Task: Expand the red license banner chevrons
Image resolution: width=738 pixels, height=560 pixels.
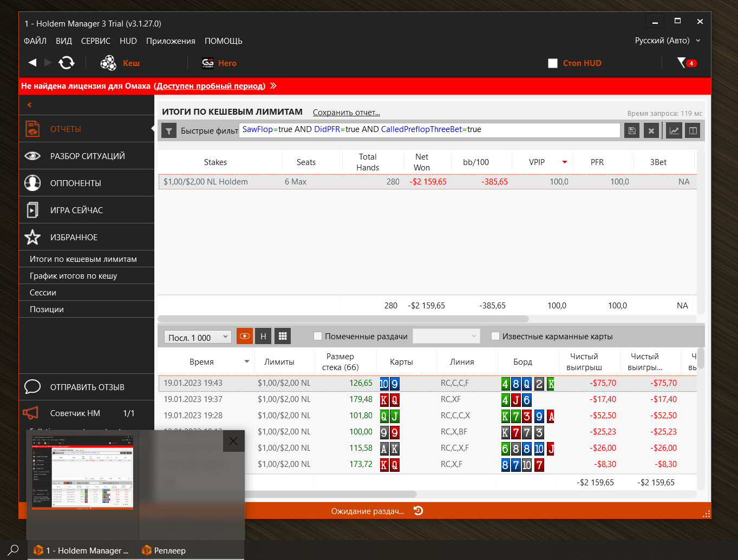Action: [273, 85]
